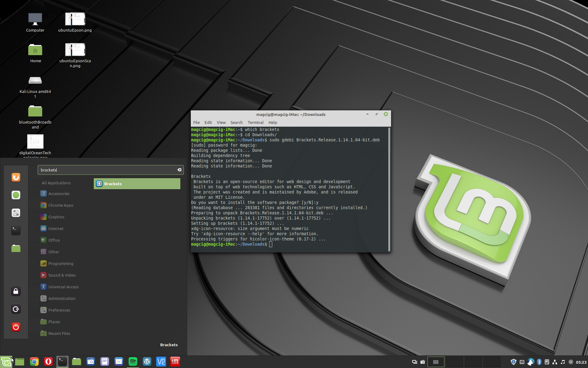Click the window list tray icon
The height and width of the screenshot is (368, 588).
(414, 362)
